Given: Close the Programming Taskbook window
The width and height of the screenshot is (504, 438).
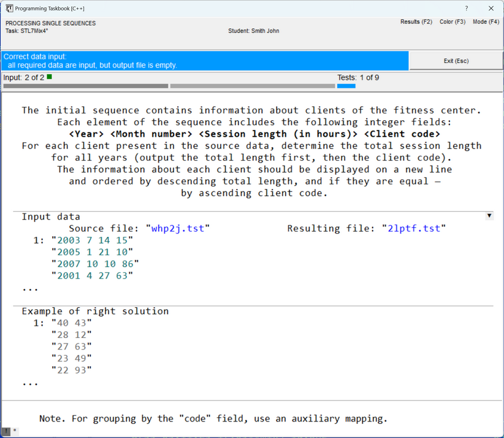Looking at the screenshot, I should (x=491, y=8).
